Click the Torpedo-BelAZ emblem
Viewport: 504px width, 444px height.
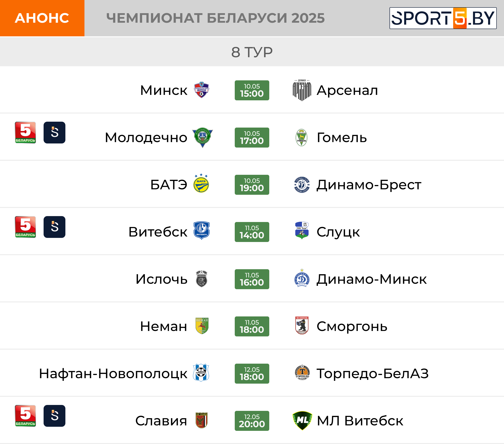point(302,372)
